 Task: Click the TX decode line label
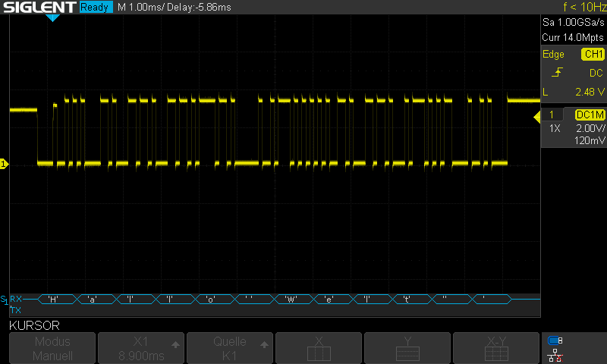pos(16,310)
